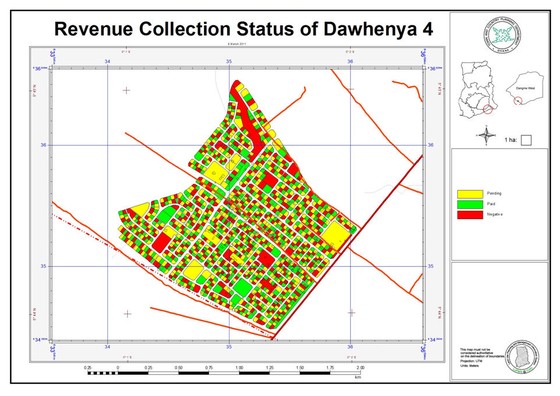Image resolution: width=560 pixels, height=396 pixels.
Task: Click the Ghana map seal at bottom right
Action: coord(522,357)
